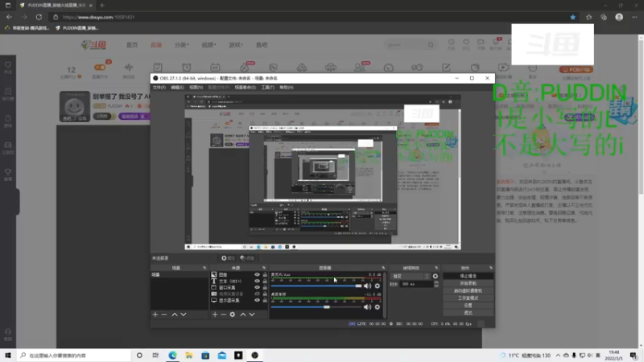This screenshot has width=644, height=362.
Task: Pop out the Scenes dock panel
Action: click(x=204, y=268)
